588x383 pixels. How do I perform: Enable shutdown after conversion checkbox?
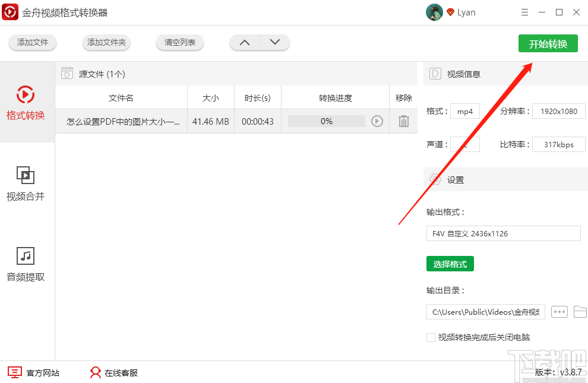(x=431, y=337)
